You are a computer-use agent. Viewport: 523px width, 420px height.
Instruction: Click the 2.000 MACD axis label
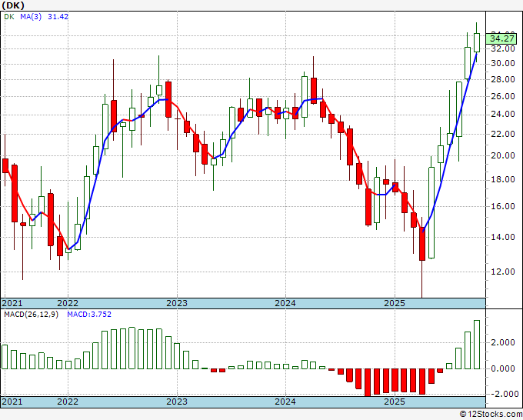pyautogui.click(x=503, y=342)
